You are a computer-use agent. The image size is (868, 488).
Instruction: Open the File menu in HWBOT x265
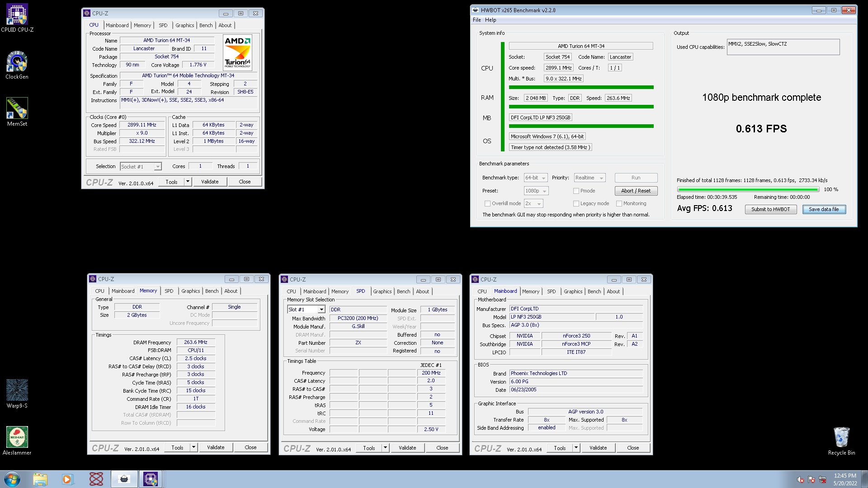pos(476,20)
